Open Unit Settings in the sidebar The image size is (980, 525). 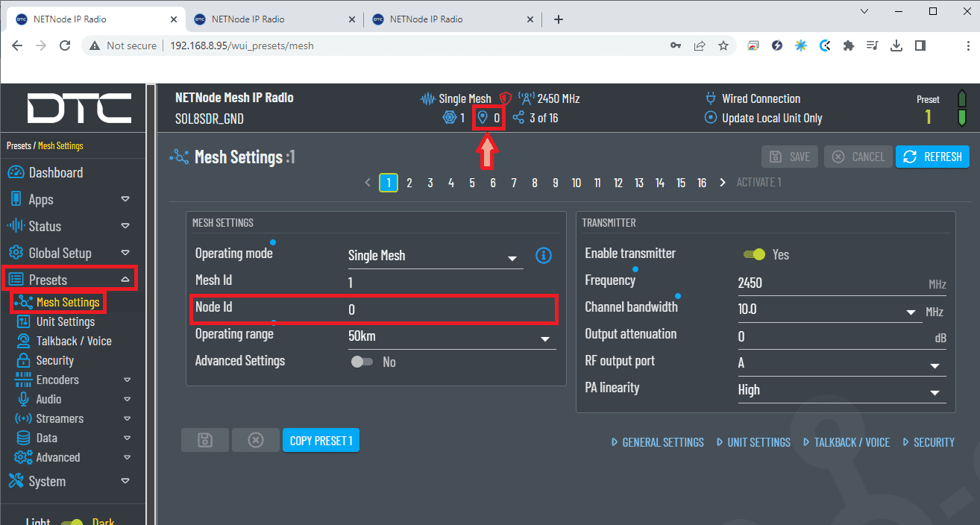coord(65,322)
